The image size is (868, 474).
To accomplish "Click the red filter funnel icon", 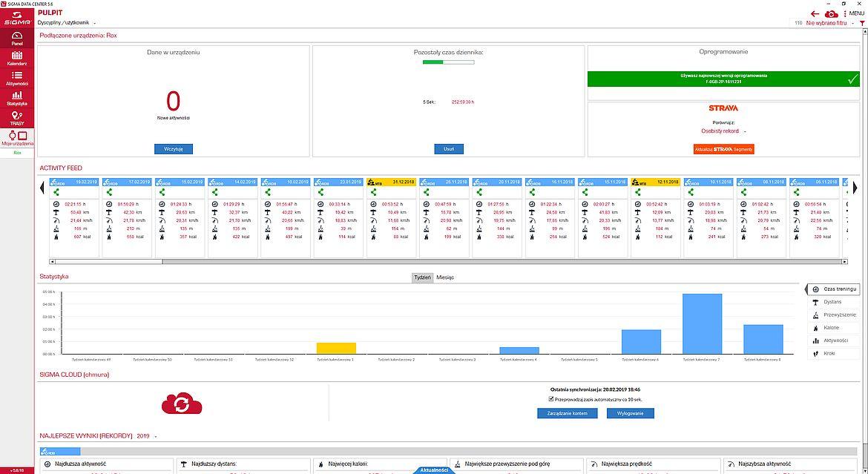I will (x=861, y=24).
